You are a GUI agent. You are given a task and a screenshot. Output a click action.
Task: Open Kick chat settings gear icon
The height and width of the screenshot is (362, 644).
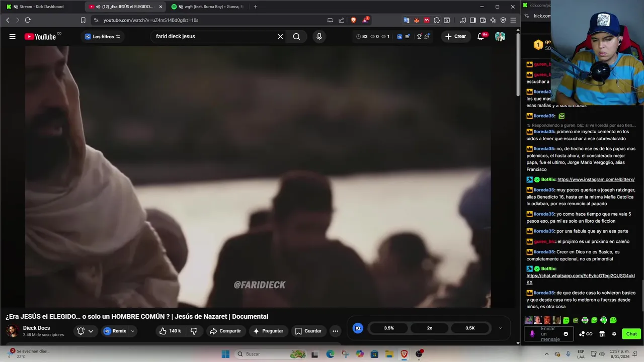614,334
